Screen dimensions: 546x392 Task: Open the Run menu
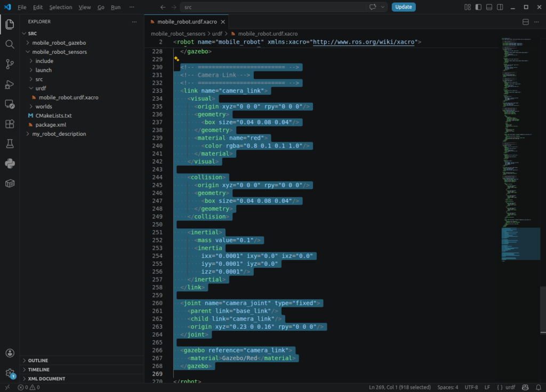(x=116, y=7)
